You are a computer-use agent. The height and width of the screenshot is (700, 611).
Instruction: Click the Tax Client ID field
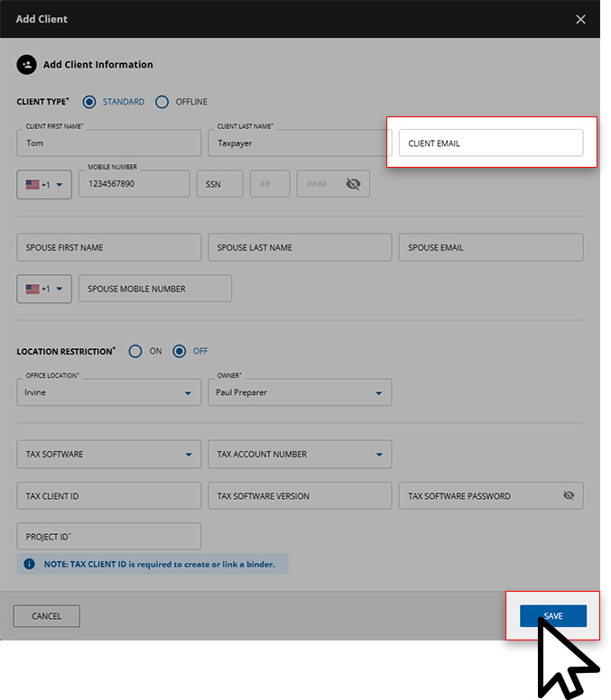tap(109, 495)
